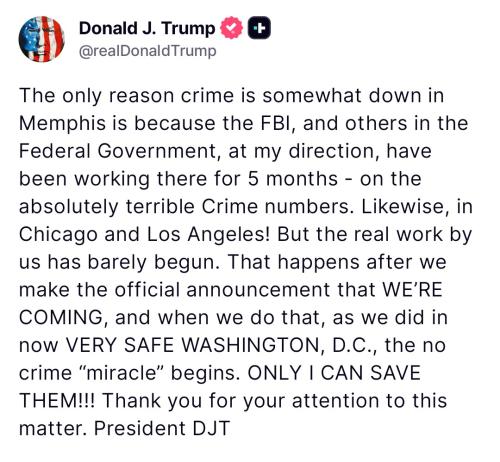Click the red verified checkmark badge
Screen dimensions: 500x462
point(232,28)
